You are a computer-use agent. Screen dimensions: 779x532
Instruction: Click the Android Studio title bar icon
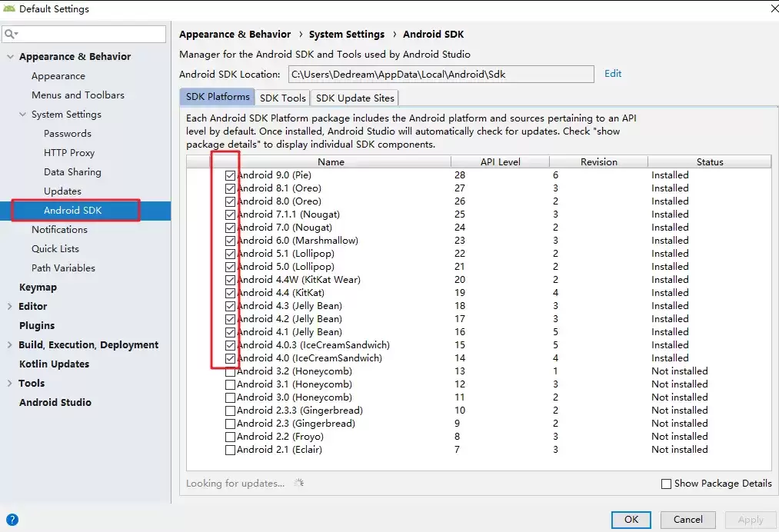9,8
